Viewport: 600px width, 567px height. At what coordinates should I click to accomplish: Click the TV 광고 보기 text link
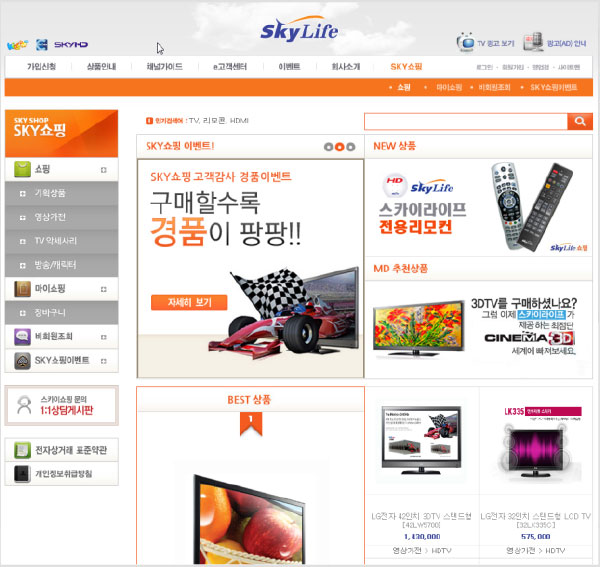(x=496, y=43)
